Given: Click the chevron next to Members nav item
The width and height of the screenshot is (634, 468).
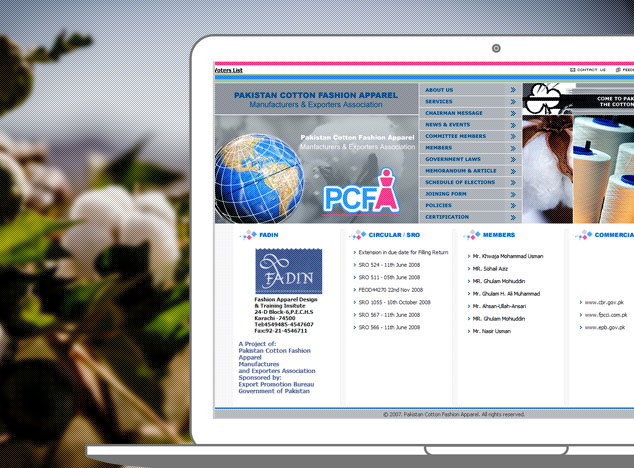Looking at the screenshot, I should (513, 148).
